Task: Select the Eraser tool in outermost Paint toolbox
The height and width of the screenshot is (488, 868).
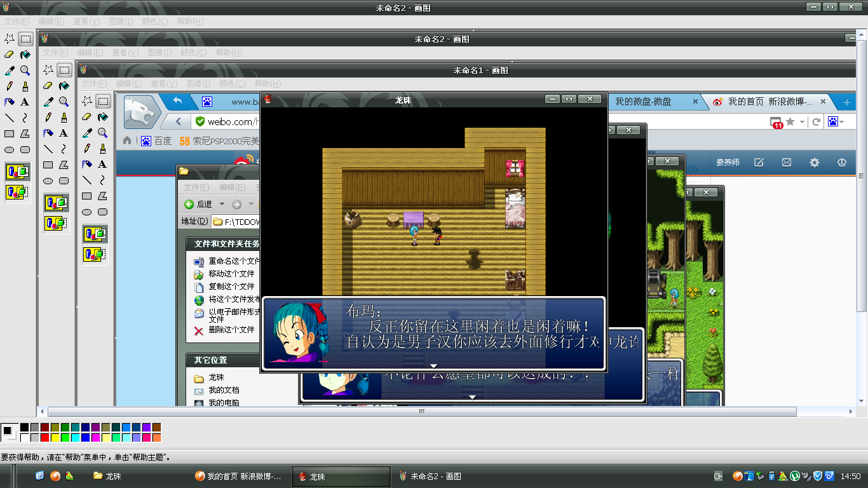Action: [10, 55]
